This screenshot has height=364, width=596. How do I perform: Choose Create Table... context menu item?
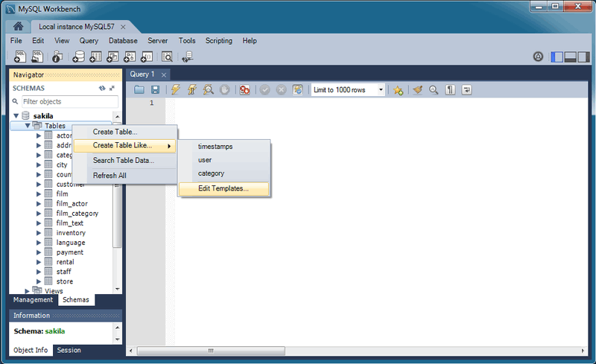tap(124, 132)
